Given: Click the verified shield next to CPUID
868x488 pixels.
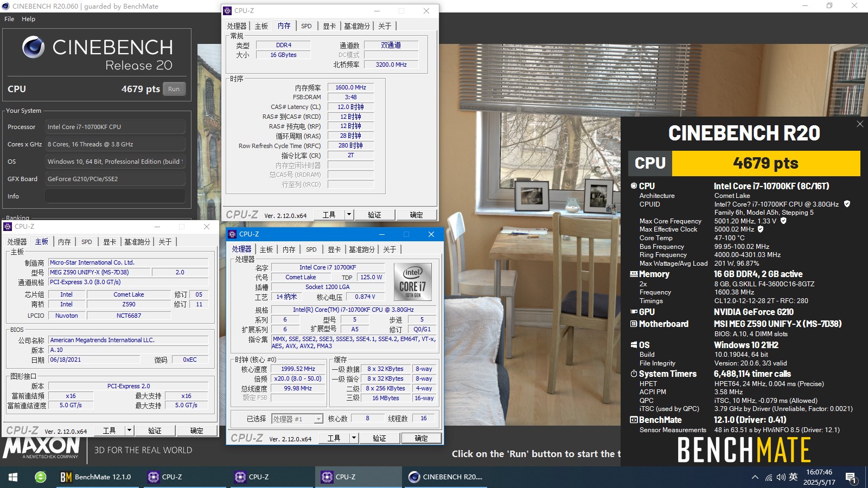Looking at the screenshot, I should coord(847,204).
